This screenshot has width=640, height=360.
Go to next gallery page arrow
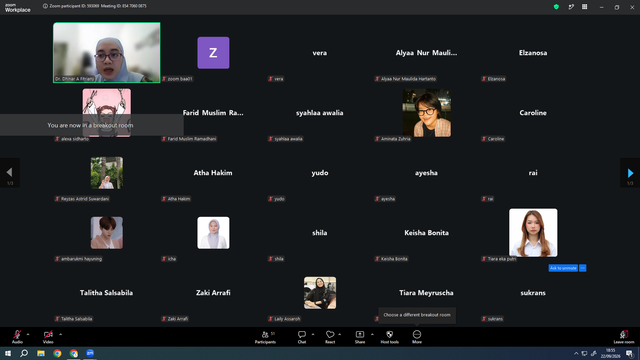click(630, 173)
